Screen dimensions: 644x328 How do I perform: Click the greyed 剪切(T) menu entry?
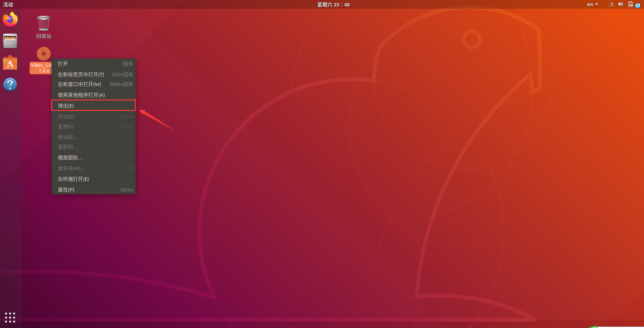pyautogui.click(x=94, y=117)
